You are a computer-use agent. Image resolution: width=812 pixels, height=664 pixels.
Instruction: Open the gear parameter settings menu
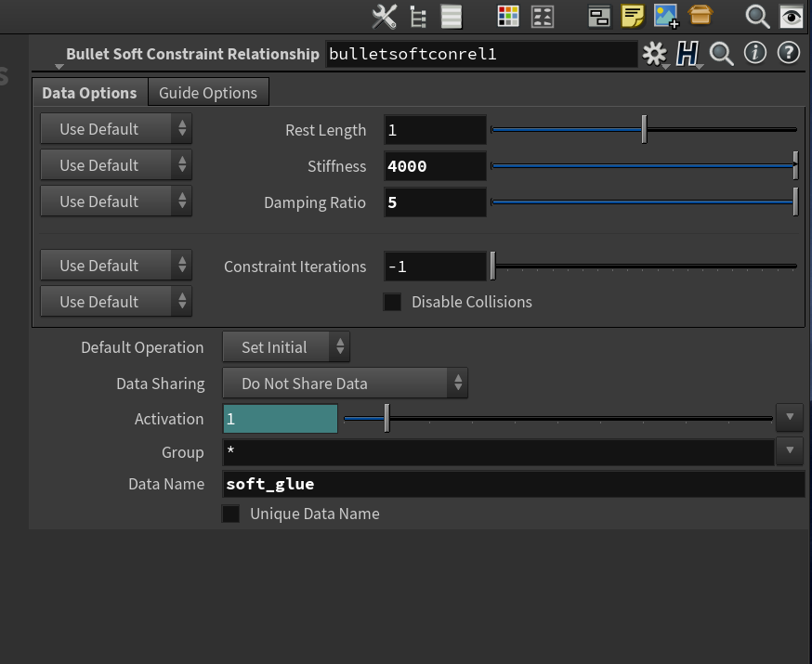pyautogui.click(x=655, y=54)
